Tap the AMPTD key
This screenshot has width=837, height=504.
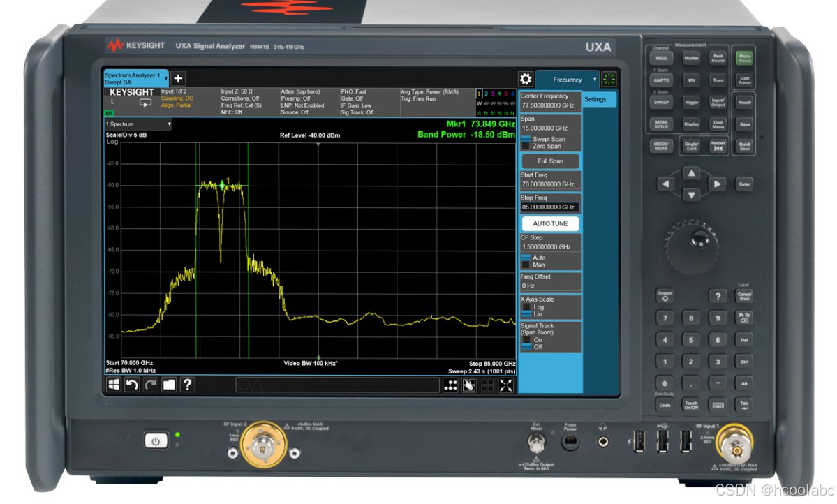point(661,80)
